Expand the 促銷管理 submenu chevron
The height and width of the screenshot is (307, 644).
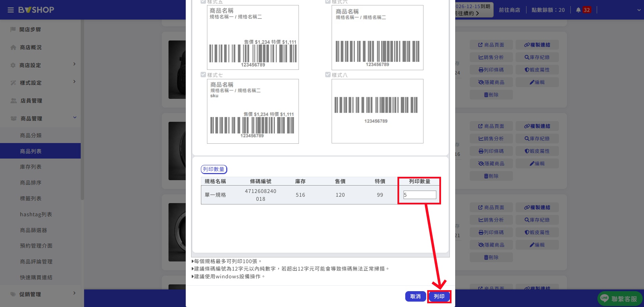coord(74,293)
